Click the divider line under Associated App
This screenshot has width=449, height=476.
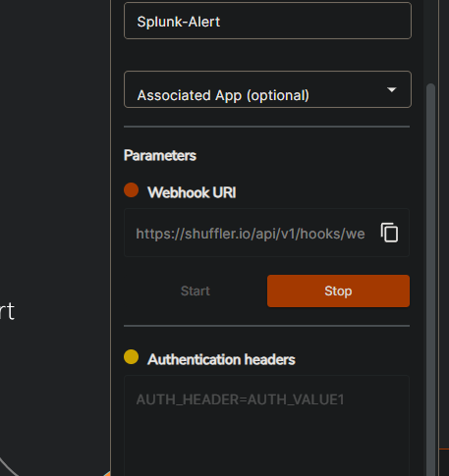266,127
